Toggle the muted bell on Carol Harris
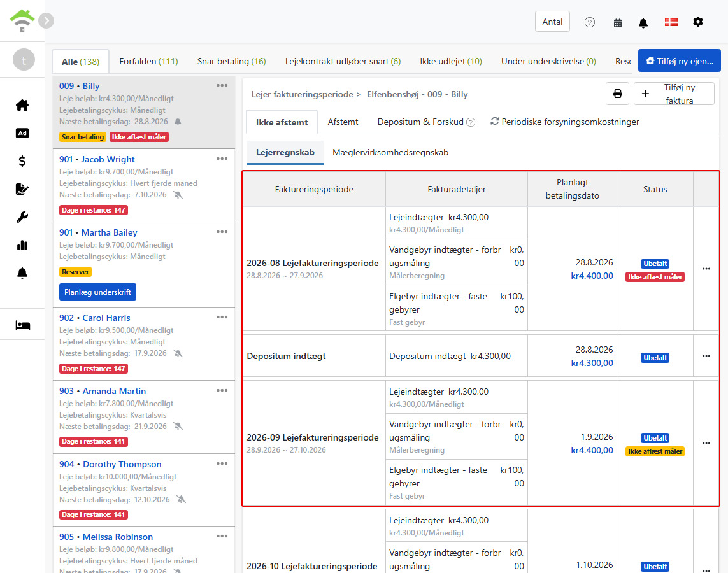 tap(178, 353)
